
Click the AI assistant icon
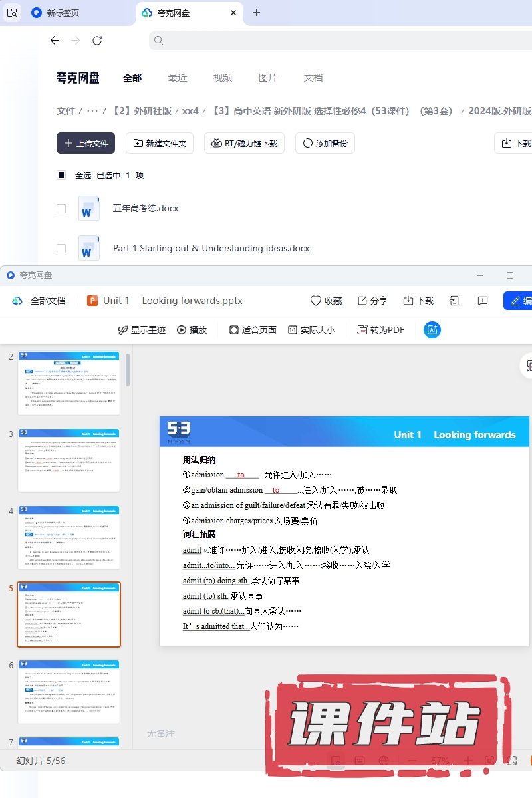click(432, 330)
